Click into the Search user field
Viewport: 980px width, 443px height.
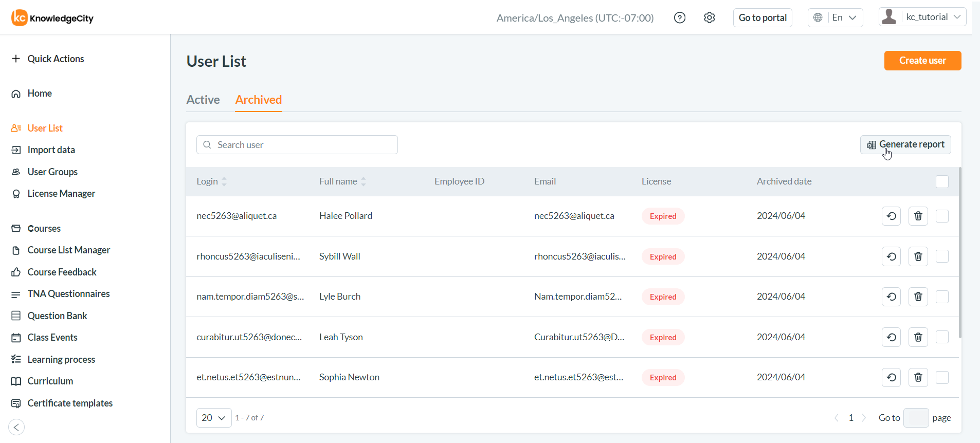pos(303,145)
